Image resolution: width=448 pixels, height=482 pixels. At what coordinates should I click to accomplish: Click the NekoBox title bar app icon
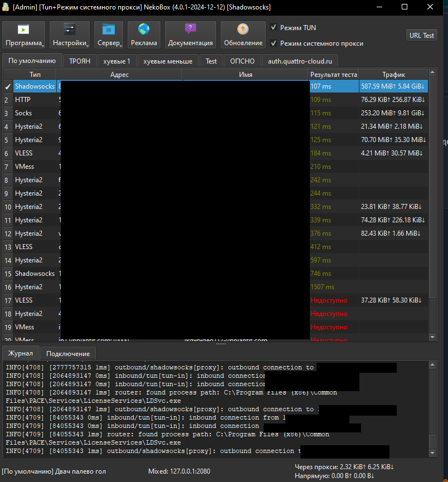pyautogui.click(x=5, y=7)
